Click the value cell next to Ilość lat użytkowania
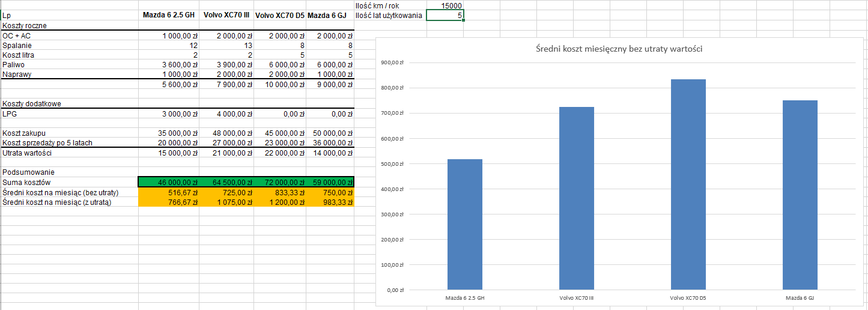 pos(445,15)
